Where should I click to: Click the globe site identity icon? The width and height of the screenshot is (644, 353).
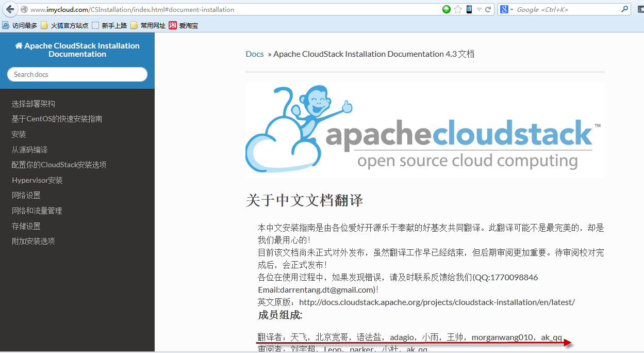pos(24,9)
